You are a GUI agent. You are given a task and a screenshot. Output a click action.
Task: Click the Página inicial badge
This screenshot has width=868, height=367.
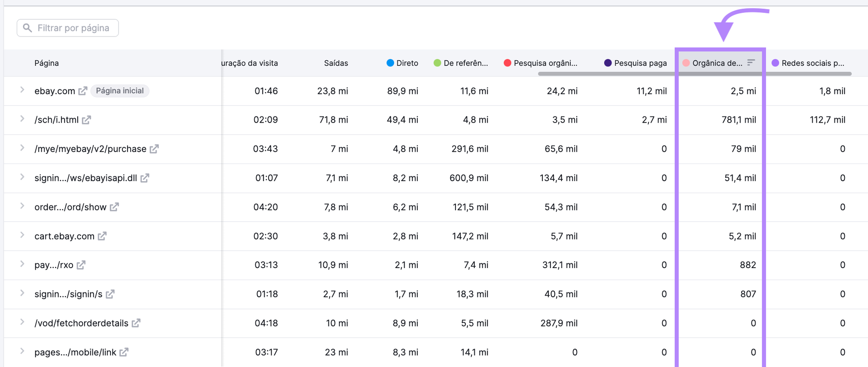click(120, 91)
